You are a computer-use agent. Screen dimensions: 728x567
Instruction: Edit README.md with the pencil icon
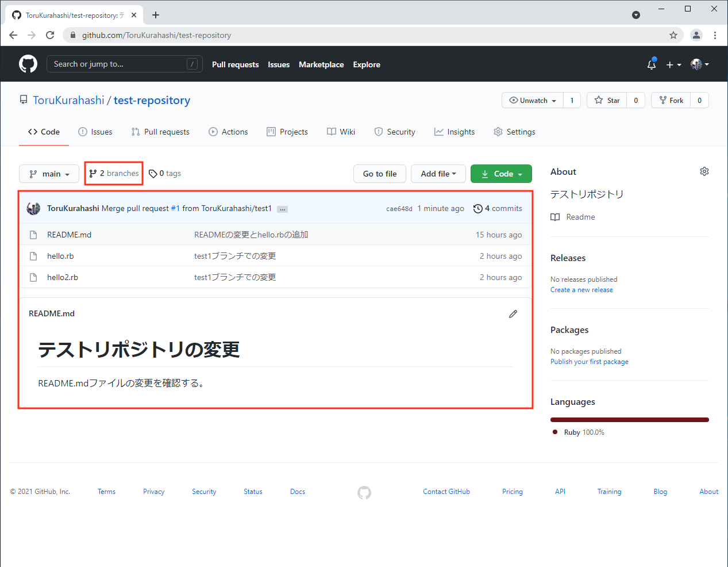[x=513, y=314]
